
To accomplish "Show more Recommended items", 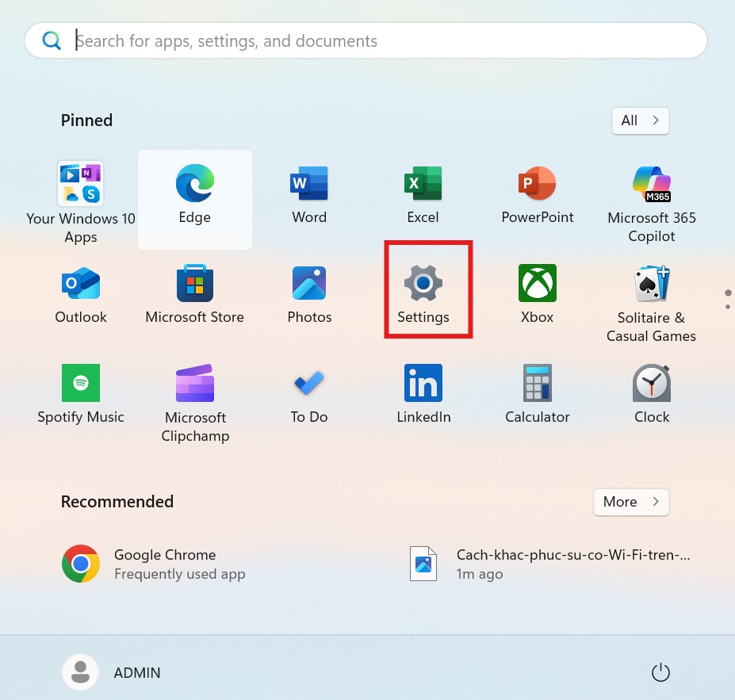I will pyautogui.click(x=630, y=501).
